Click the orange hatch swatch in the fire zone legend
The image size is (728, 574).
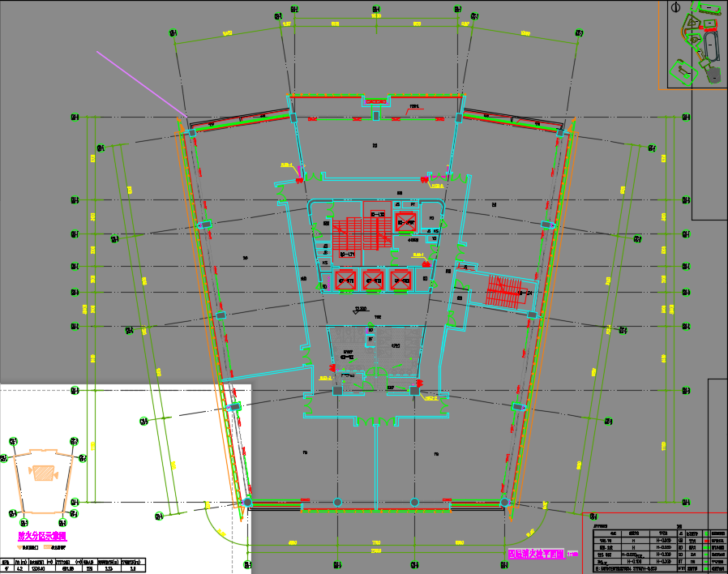(47, 547)
